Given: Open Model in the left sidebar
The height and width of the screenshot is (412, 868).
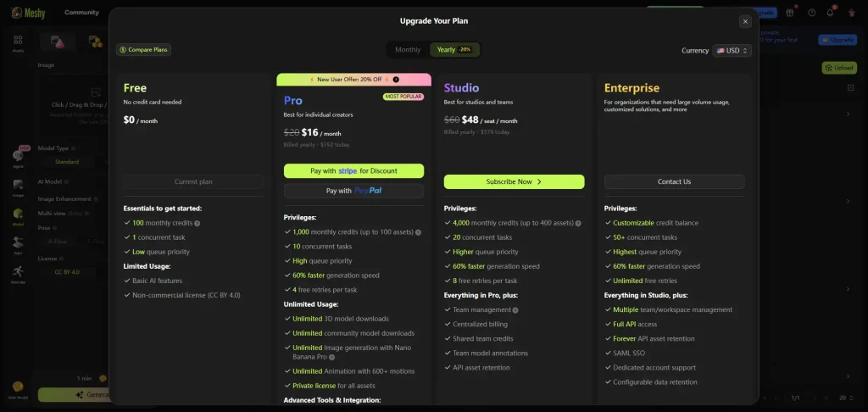Looking at the screenshot, I should 19,217.
